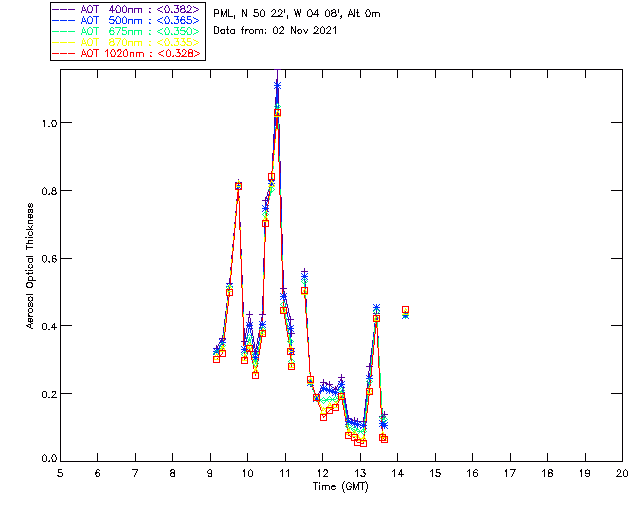Click the PML station location text
This screenshot has width=640, height=512.
tap(296, 14)
